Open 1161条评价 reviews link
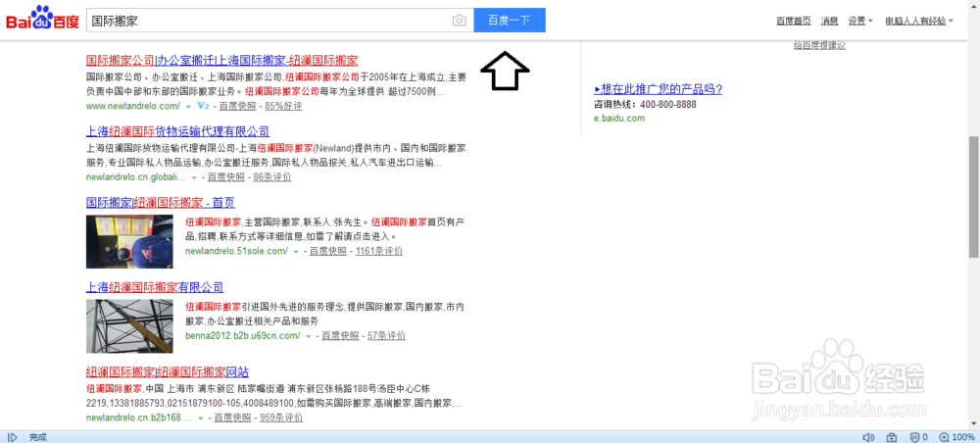The height and width of the screenshot is (443, 980). point(378,251)
